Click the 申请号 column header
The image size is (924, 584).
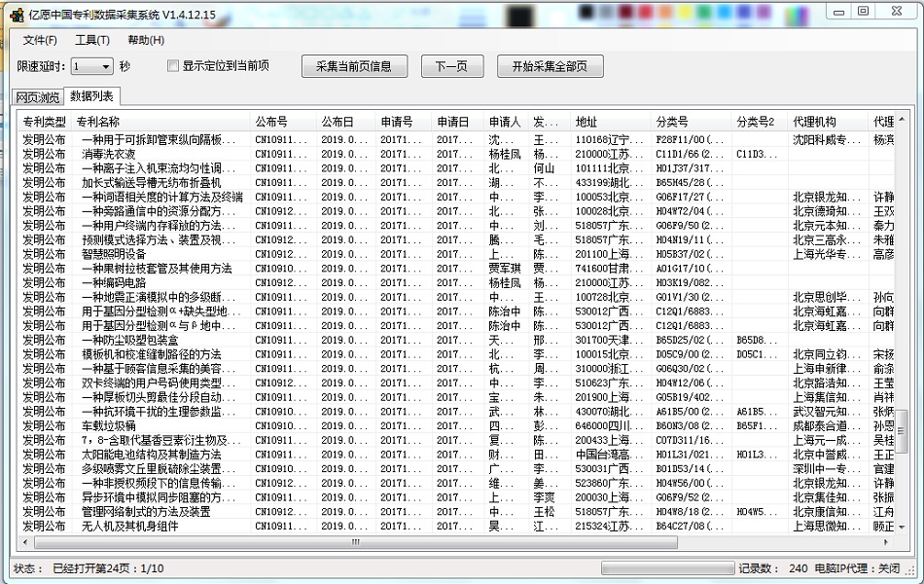click(x=403, y=122)
